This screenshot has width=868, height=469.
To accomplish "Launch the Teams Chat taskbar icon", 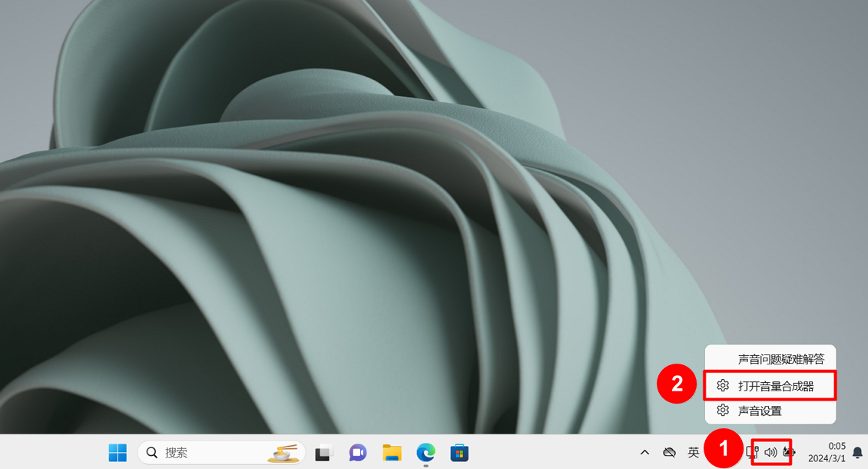I will coord(358,453).
